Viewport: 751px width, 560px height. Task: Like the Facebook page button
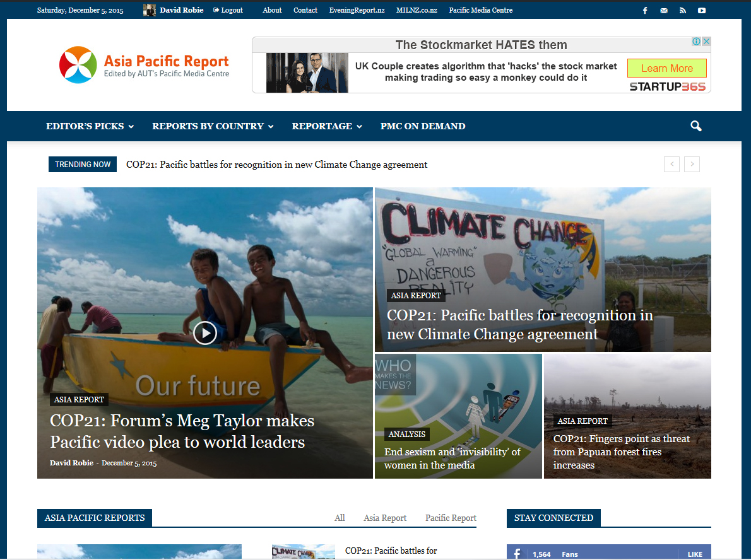point(694,554)
